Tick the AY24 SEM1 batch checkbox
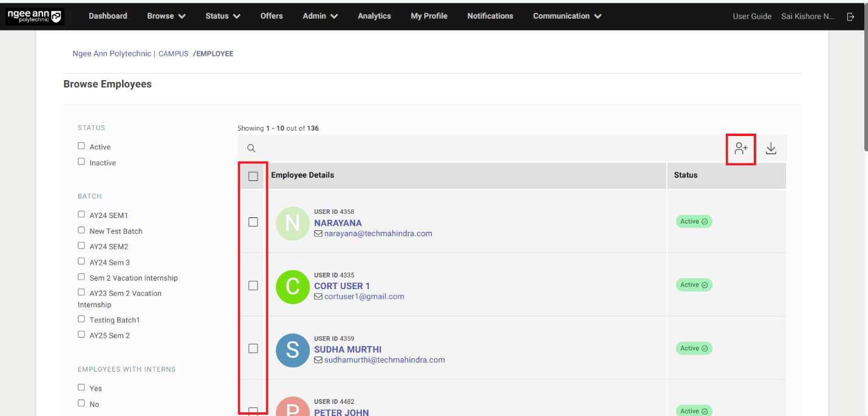 point(81,214)
